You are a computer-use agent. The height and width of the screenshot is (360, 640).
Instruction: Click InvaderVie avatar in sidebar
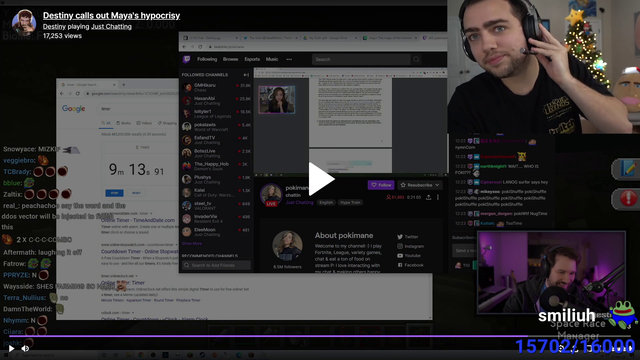click(x=187, y=218)
